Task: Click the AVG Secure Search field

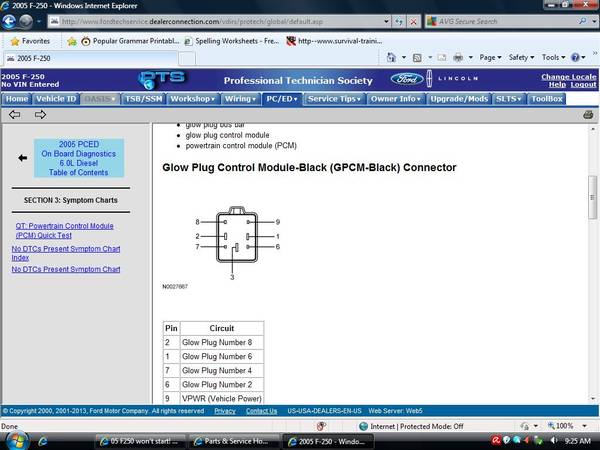Action: [501, 21]
